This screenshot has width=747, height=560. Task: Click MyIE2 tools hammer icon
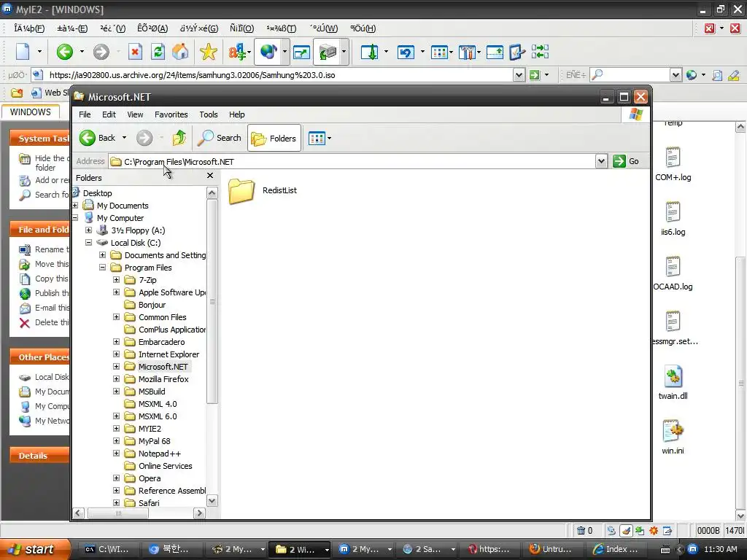pyautogui.click(x=468, y=52)
